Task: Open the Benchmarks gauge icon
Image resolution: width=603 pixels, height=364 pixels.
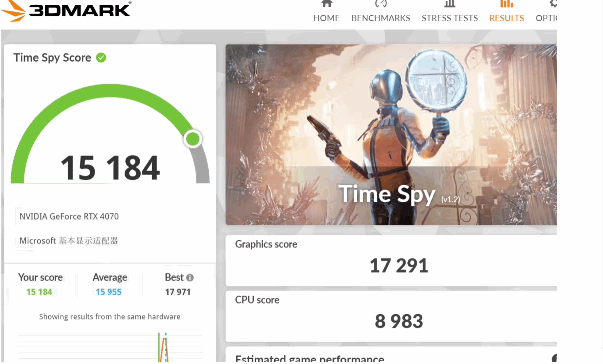Action: [381, 4]
